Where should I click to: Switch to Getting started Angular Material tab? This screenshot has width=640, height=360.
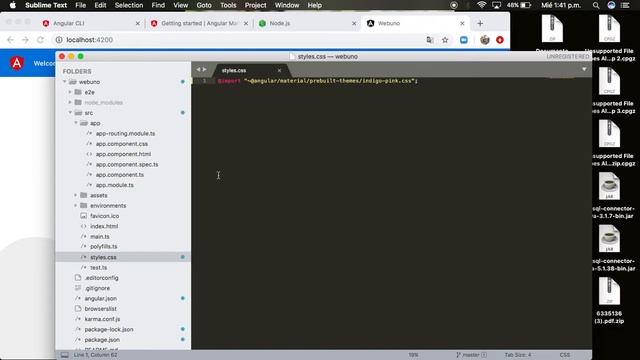pos(199,23)
